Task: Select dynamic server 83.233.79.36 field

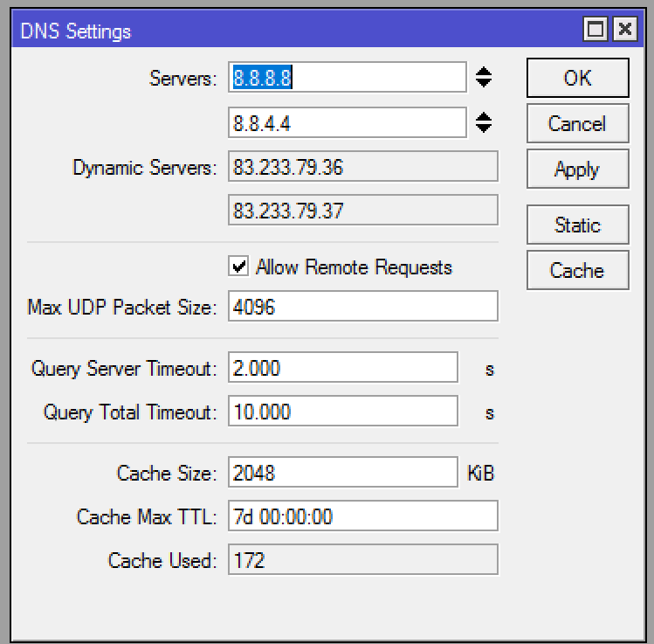Action: [x=363, y=167]
